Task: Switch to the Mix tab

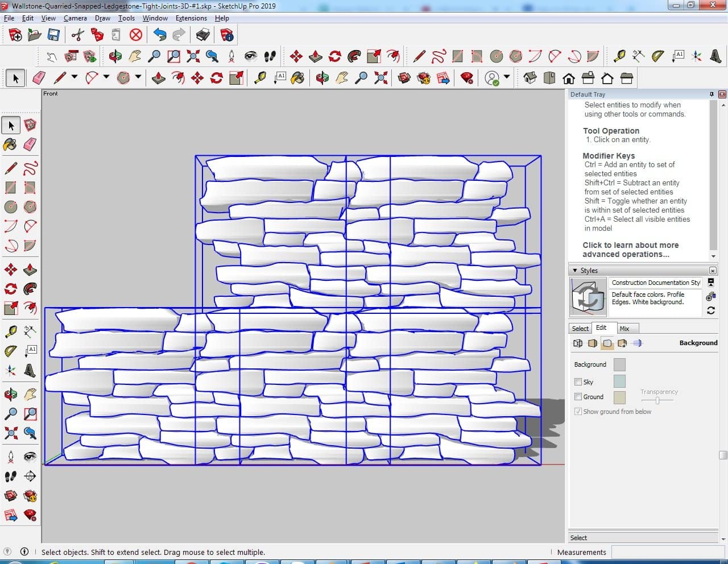Action: [624, 329]
